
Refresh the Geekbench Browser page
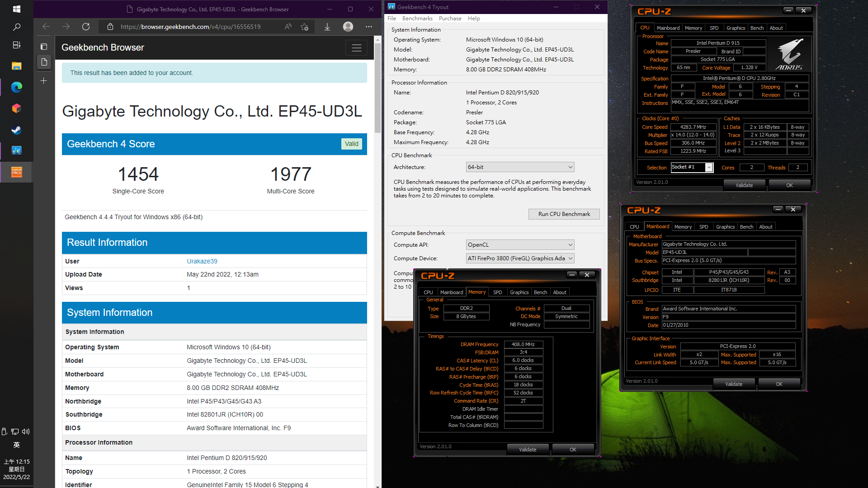86,27
